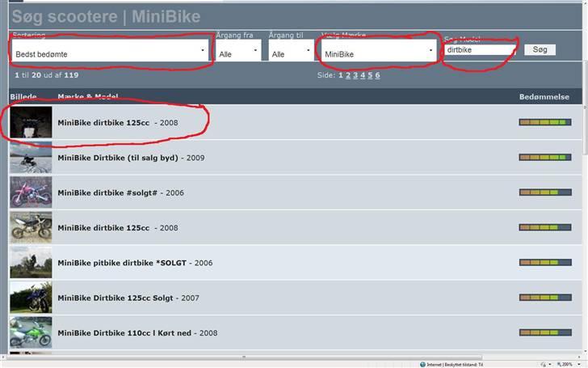Click rating bar of the first MiniBike listing
The height and width of the screenshot is (368, 588).
click(x=544, y=123)
